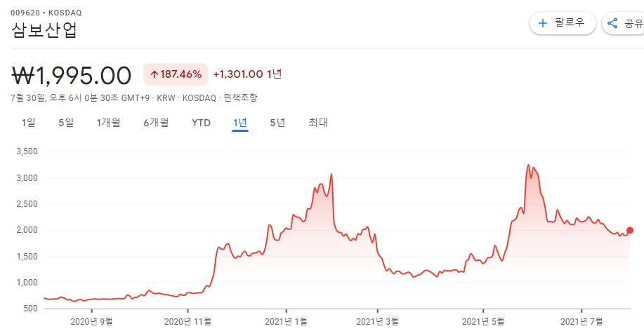Click the 1,000 y-axis label
This screenshot has width=644, height=331.
27,283
